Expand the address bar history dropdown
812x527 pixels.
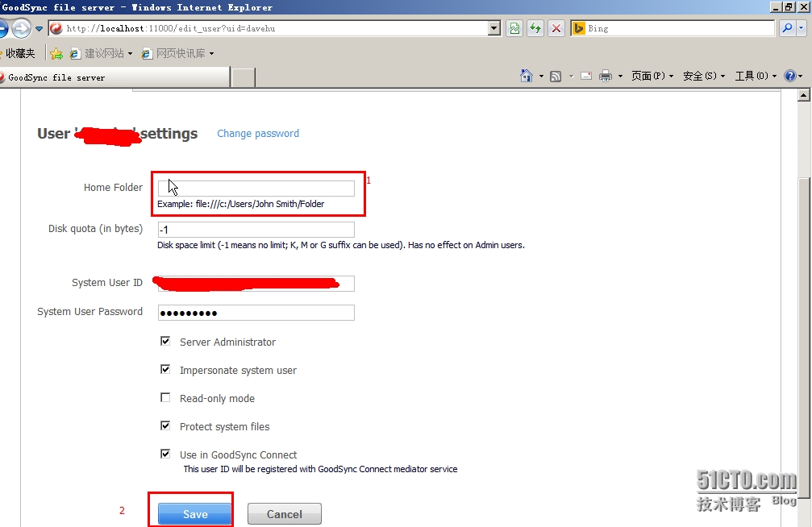[494, 28]
